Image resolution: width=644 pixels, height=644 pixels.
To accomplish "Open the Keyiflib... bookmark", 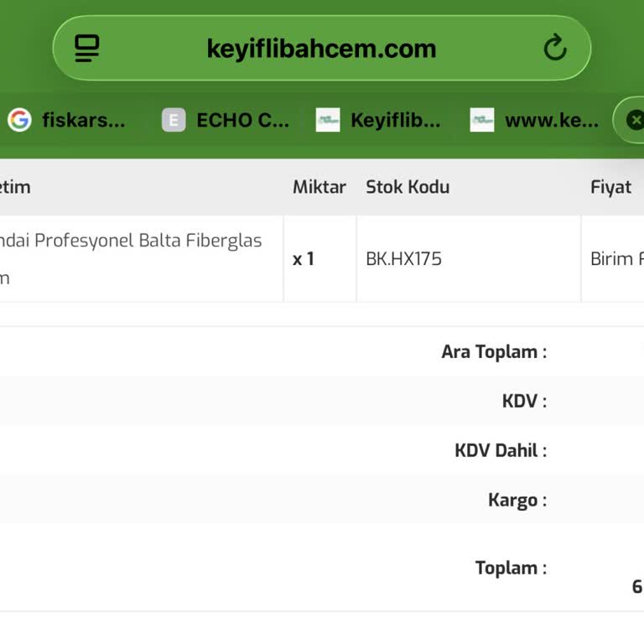I will coord(378,120).
